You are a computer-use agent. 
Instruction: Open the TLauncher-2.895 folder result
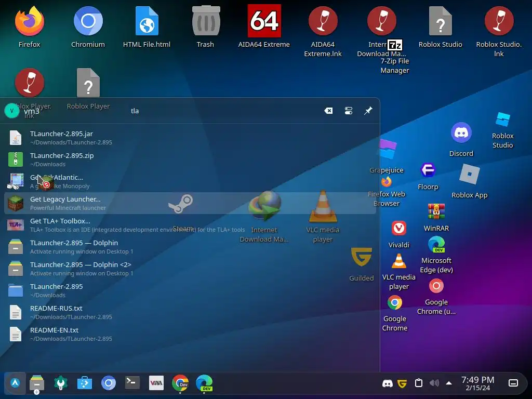pyautogui.click(x=190, y=290)
